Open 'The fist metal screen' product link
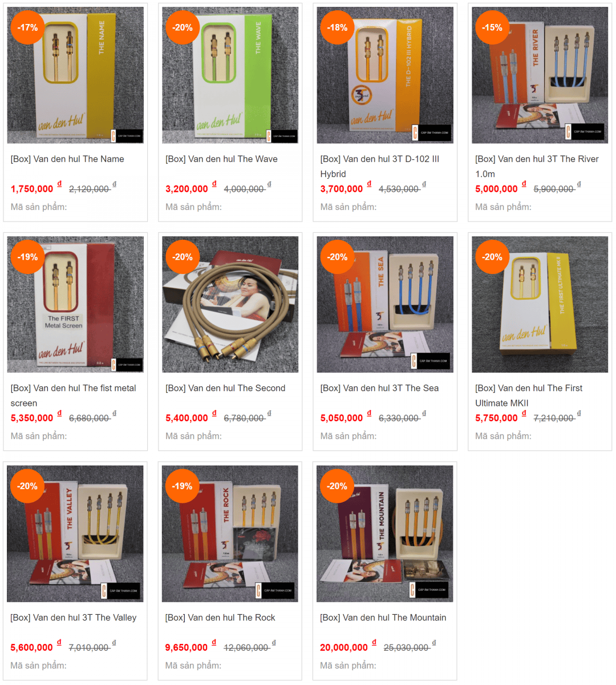 [73, 396]
